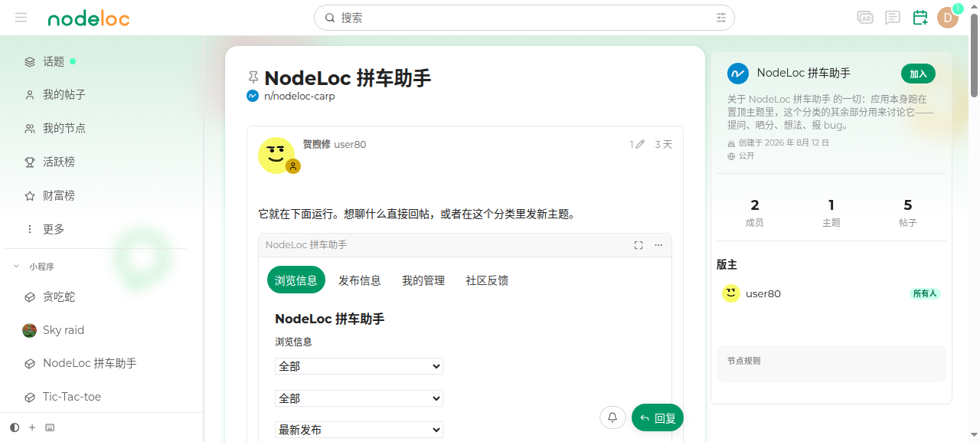Open search filter options icon

coord(721,18)
